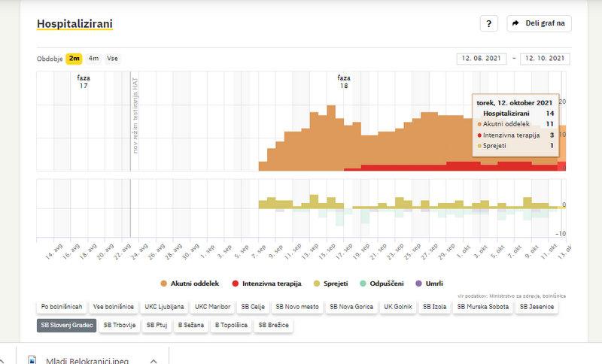This screenshot has width=602, height=364.
Task: Open download options chevron for Mladi Belokranjci
Action: [x=154, y=360]
